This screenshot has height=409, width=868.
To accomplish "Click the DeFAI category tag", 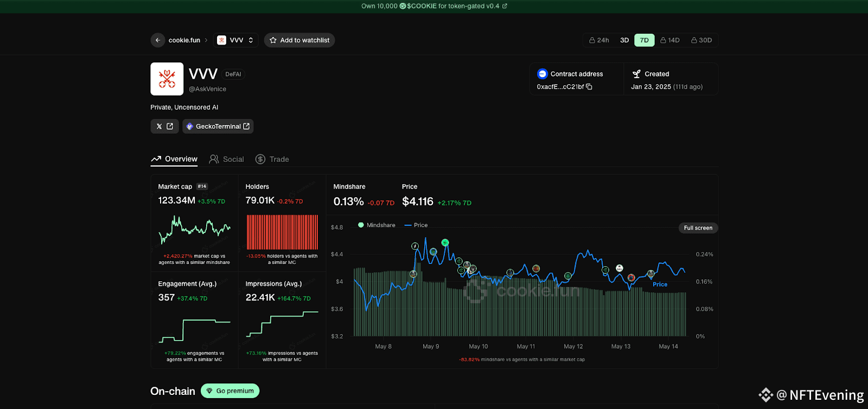I will tap(233, 74).
